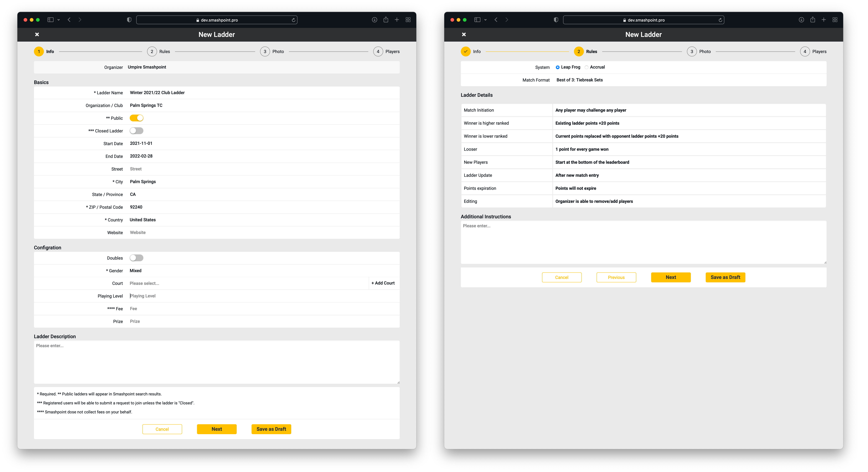Screen dimensions: 868x472
Task: Click address bar in left browser
Action: click(217, 20)
